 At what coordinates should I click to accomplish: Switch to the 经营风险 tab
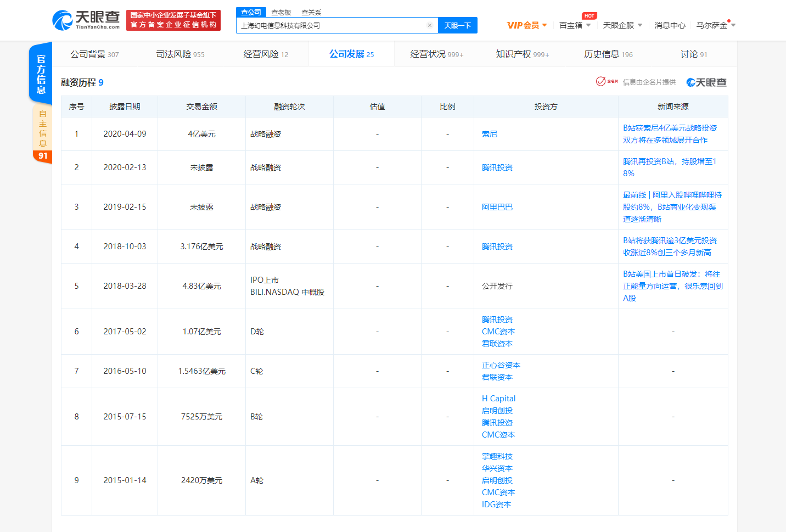point(266,54)
